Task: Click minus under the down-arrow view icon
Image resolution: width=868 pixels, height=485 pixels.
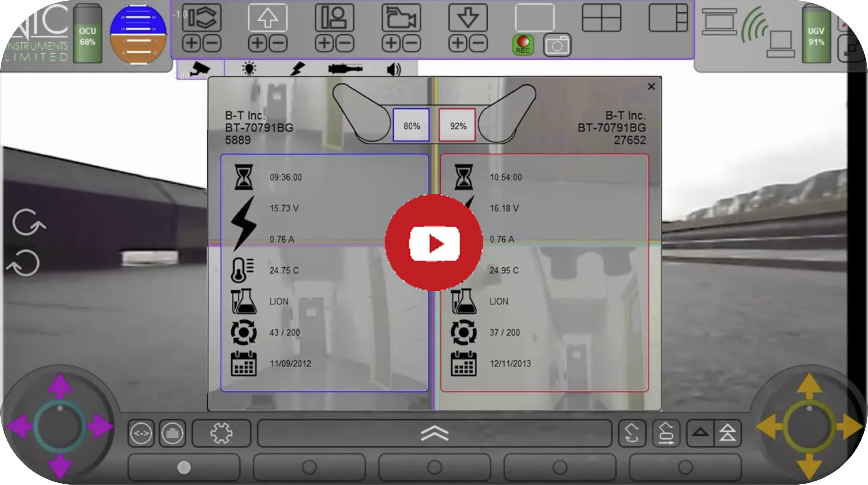Action: tap(478, 43)
